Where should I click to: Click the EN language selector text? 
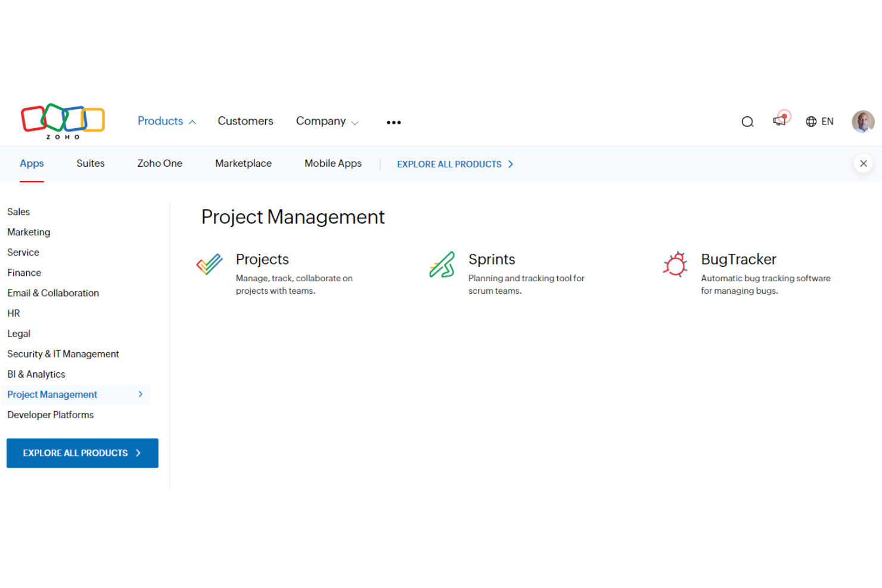[x=827, y=122]
